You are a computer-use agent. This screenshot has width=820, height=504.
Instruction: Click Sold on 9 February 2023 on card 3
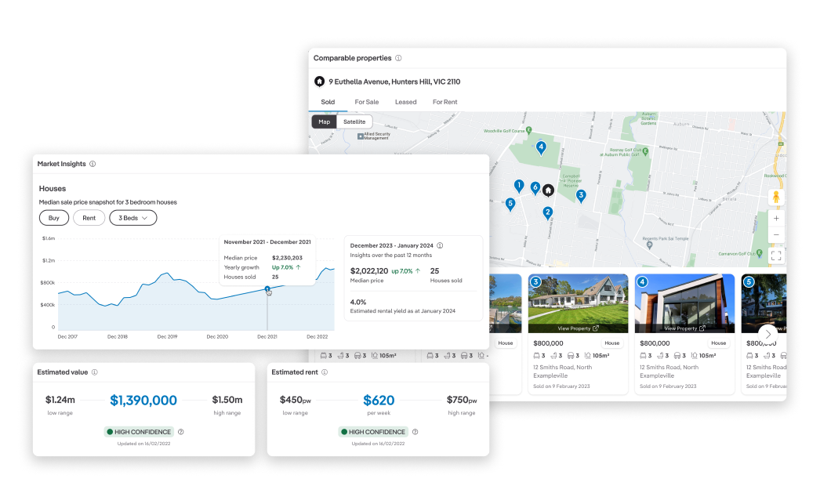click(x=561, y=386)
